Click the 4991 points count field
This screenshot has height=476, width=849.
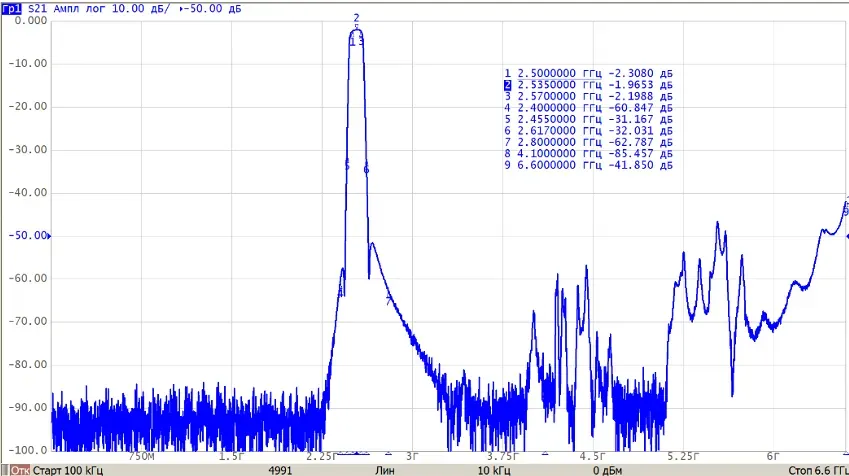click(x=280, y=470)
